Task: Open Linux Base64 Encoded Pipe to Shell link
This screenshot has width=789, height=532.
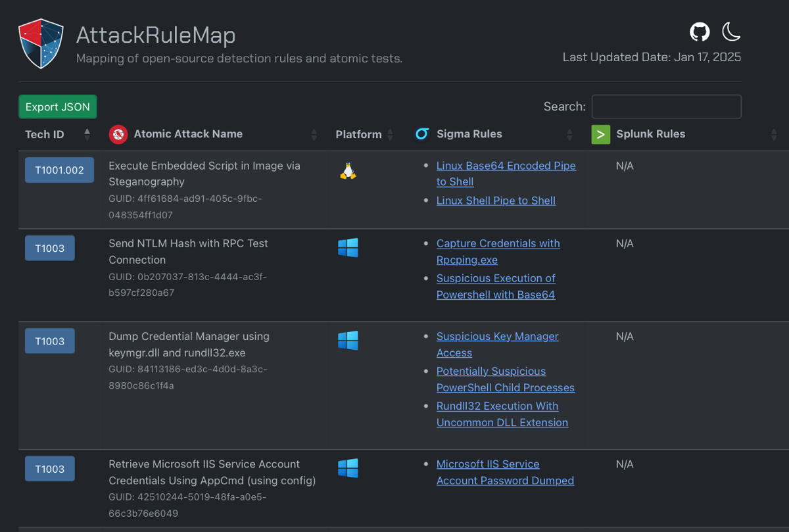Action: tap(506, 174)
